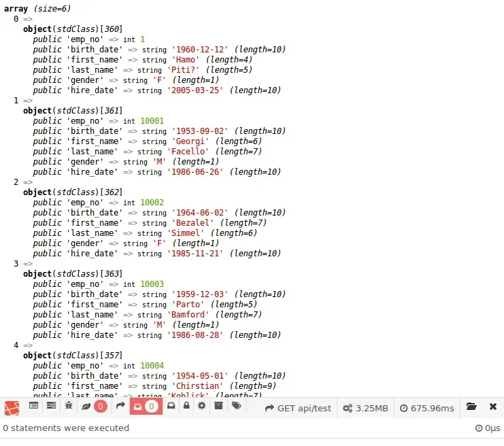This screenshot has width=504, height=446.
Task: Click the birth_date '1959-12-03' value
Action: (200, 294)
